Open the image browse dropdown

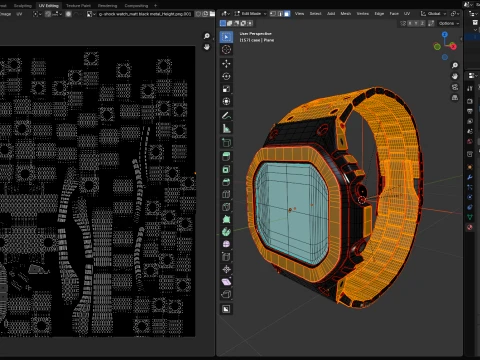(x=91, y=14)
